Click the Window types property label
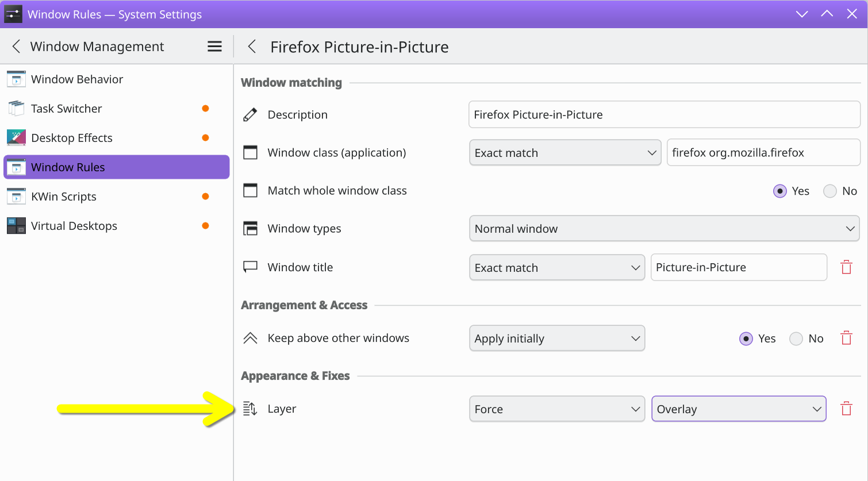The image size is (868, 481). (x=304, y=229)
